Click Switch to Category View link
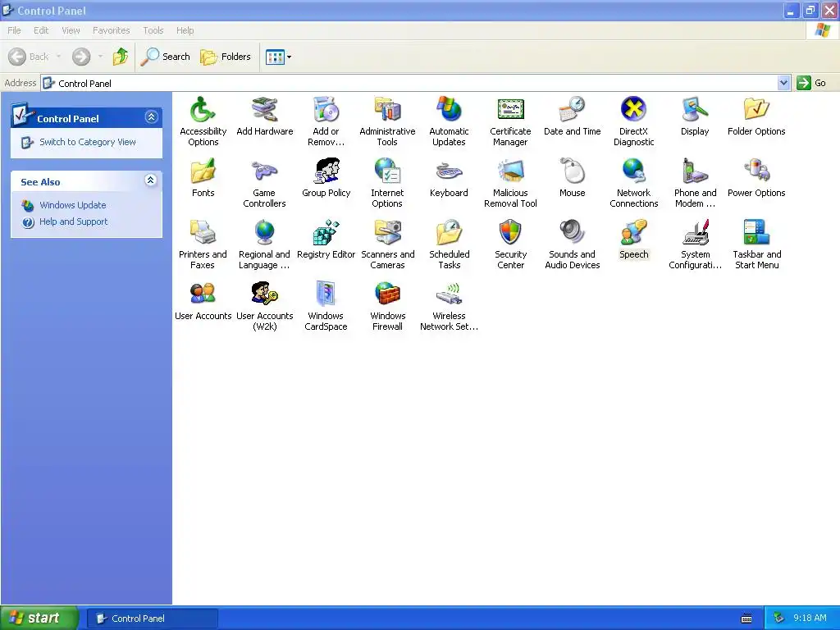This screenshot has width=840, height=630. [x=87, y=142]
